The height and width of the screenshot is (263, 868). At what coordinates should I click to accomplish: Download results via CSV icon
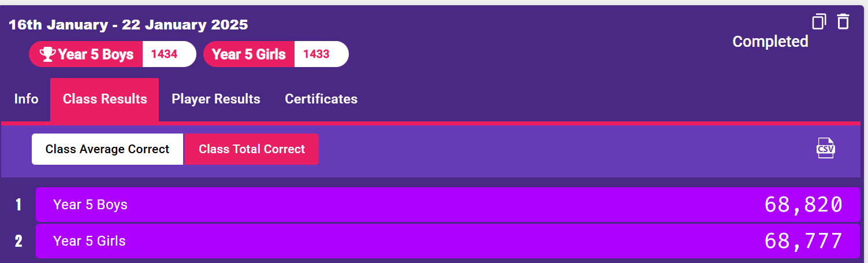click(826, 149)
